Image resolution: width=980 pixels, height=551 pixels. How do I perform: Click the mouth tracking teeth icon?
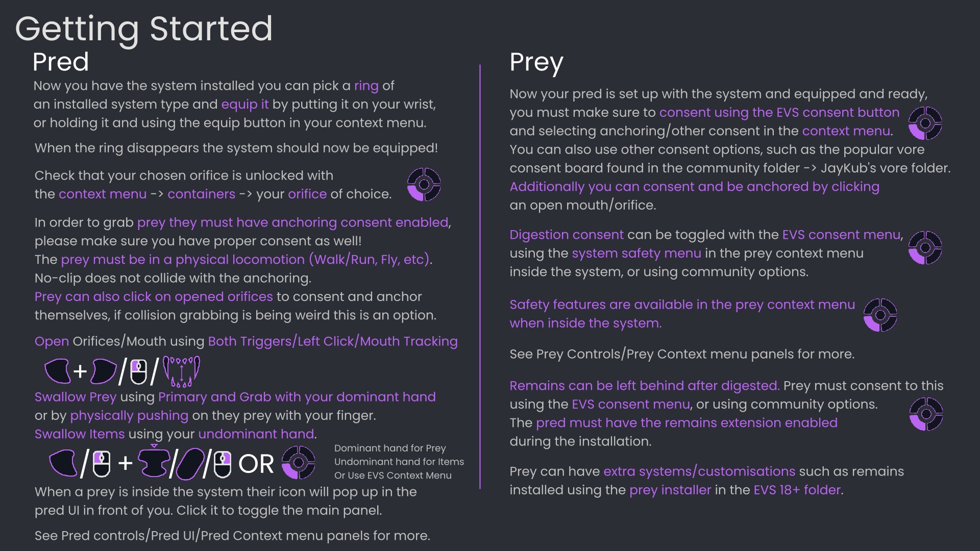pos(181,371)
